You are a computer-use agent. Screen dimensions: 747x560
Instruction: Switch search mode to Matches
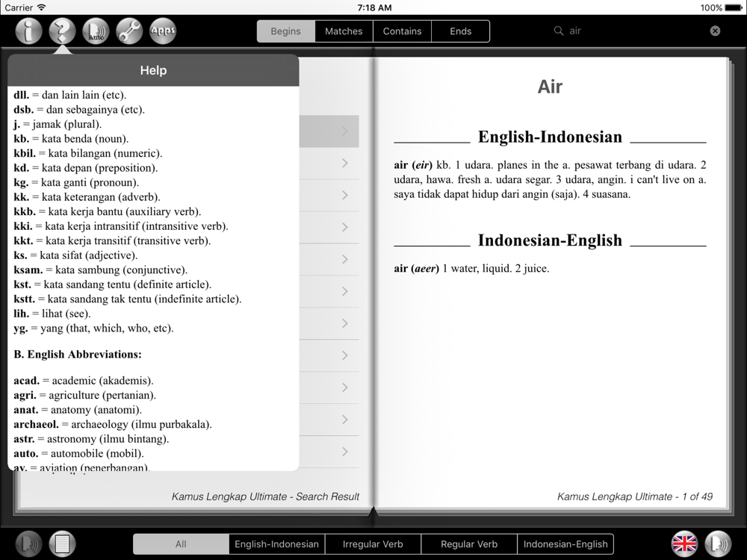coord(344,31)
